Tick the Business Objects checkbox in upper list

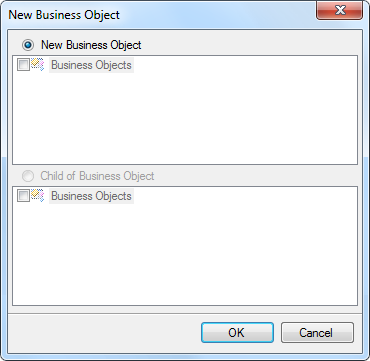tap(23, 65)
